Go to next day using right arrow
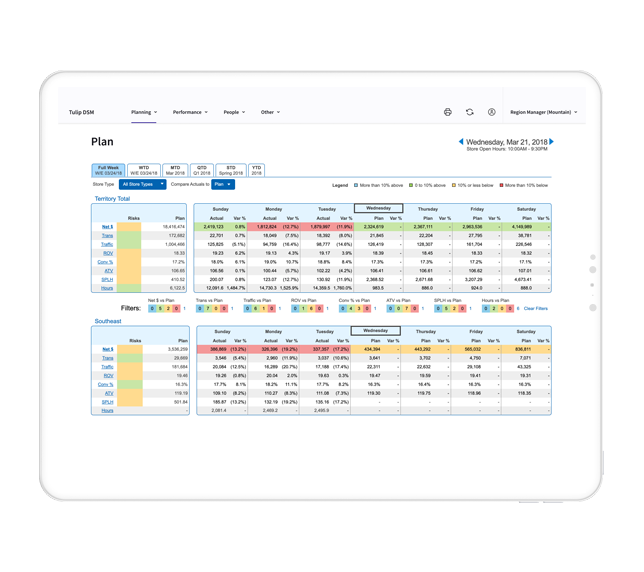Image resolution: width=644 pixels, height=572 pixels. point(552,142)
